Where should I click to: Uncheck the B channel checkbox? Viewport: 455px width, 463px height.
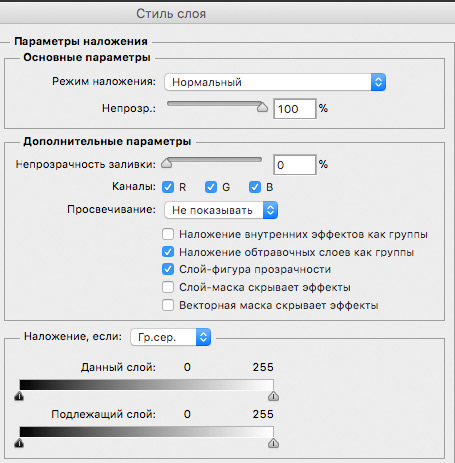(x=255, y=187)
